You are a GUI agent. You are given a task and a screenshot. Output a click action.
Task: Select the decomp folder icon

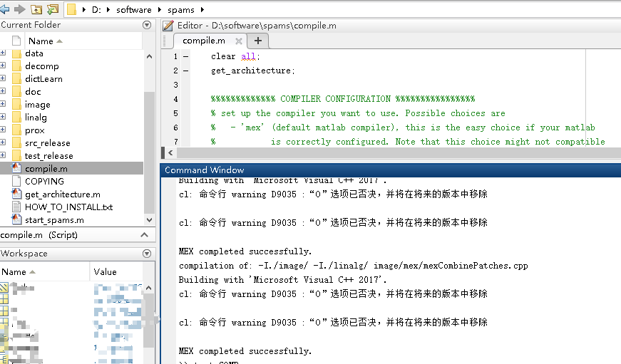pos(16,66)
